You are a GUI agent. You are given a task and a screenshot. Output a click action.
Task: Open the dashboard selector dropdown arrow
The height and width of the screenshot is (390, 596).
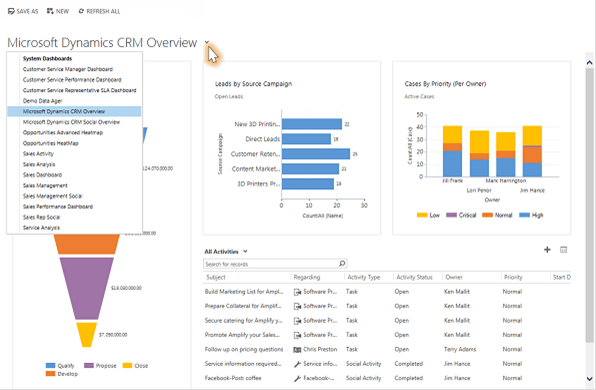pyautogui.click(x=207, y=42)
